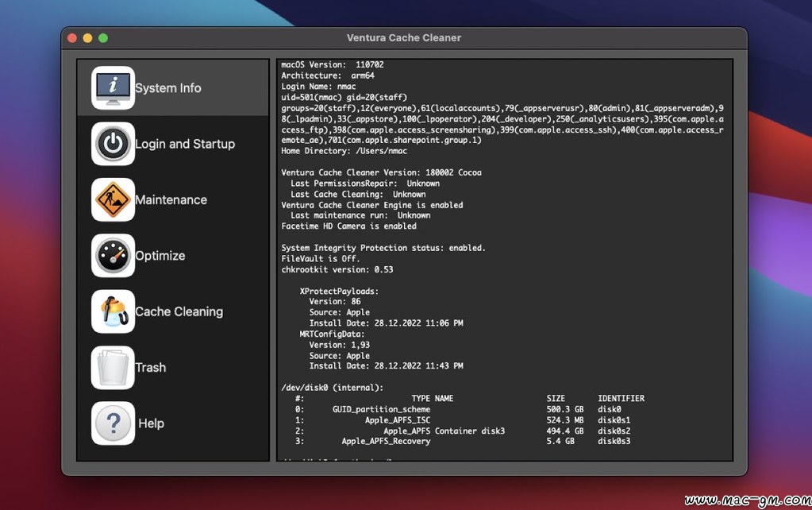
Task: Select the "Version: 1,93" line
Action: [x=340, y=346]
